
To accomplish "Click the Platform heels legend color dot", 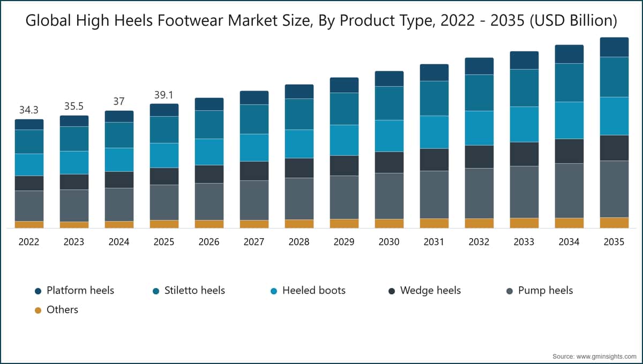I will [x=38, y=290].
